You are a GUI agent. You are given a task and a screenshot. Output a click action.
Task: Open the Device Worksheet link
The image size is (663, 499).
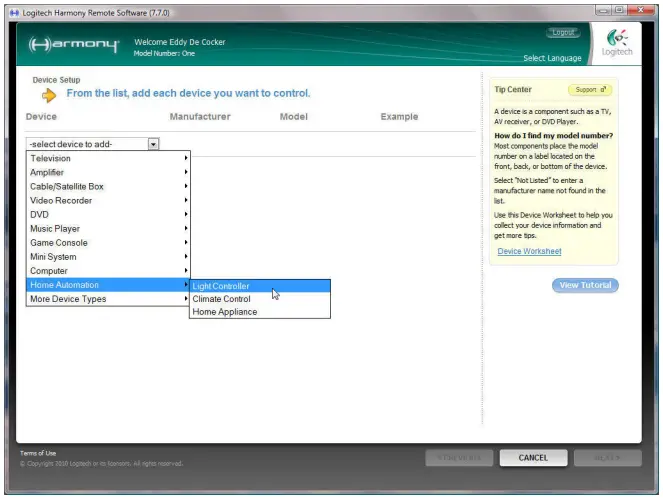pyautogui.click(x=529, y=251)
